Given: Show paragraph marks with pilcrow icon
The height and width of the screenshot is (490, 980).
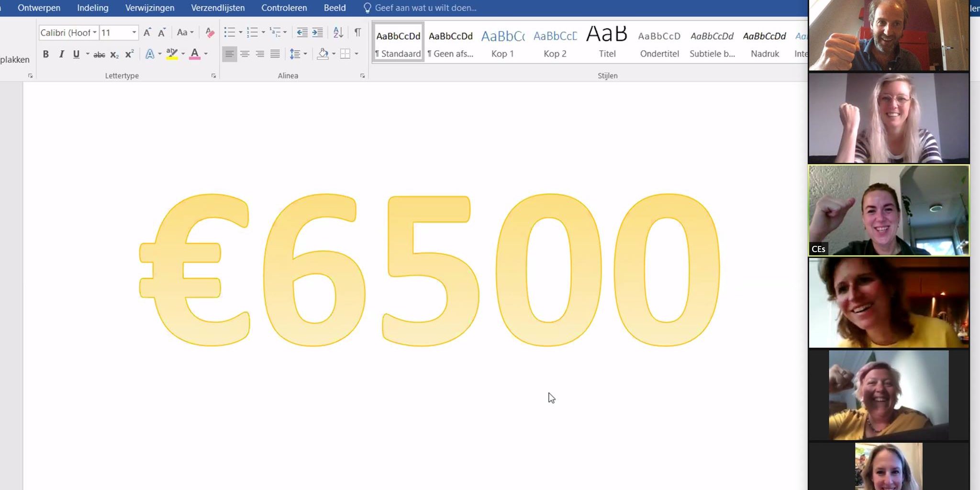Looking at the screenshot, I should click(x=357, y=33).
